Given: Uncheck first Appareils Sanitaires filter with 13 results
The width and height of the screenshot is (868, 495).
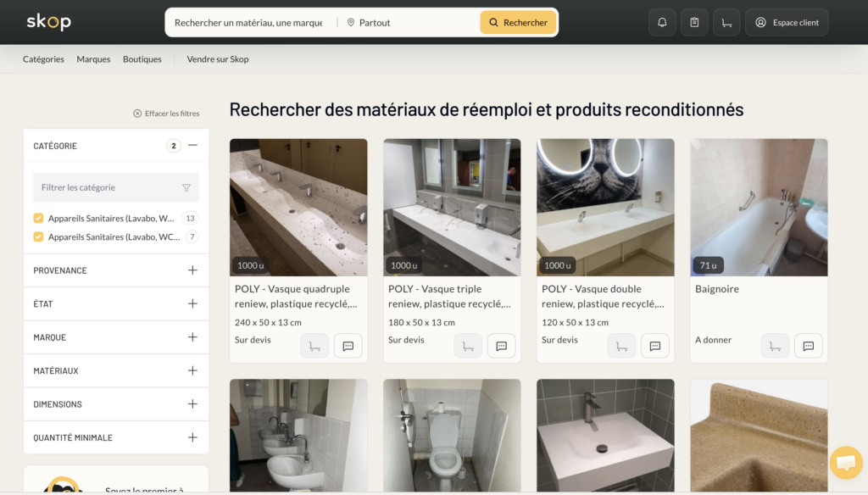Looking at the screenshot, I should point(38,218).
